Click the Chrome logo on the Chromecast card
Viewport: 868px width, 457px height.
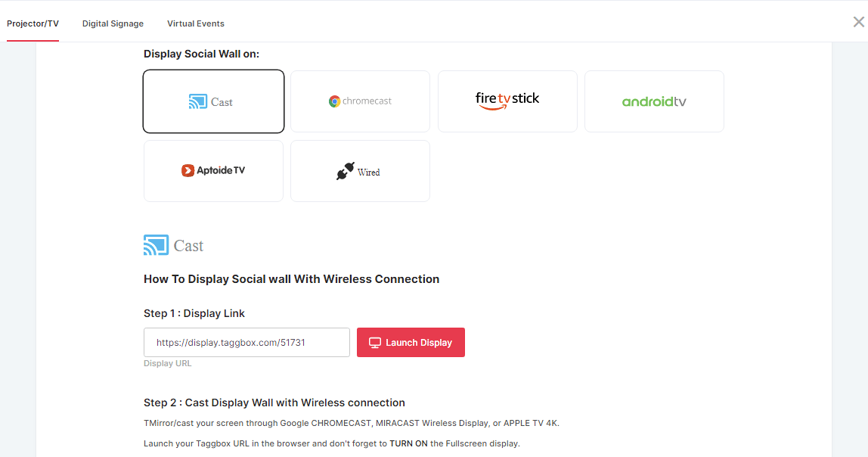click(334, 101)
